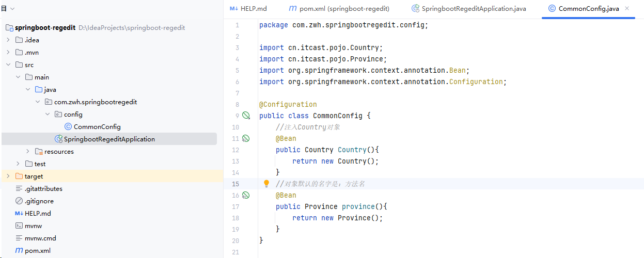This screenshot has width=644, height=258.
Task: Click the CommonConfig class icon in tree
Action: (68, 126)
